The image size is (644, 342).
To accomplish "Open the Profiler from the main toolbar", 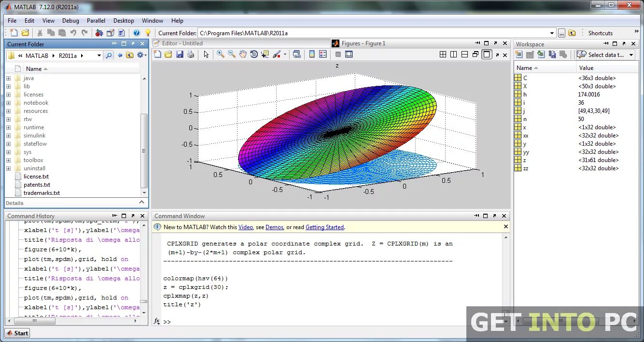I will [122, 33].
